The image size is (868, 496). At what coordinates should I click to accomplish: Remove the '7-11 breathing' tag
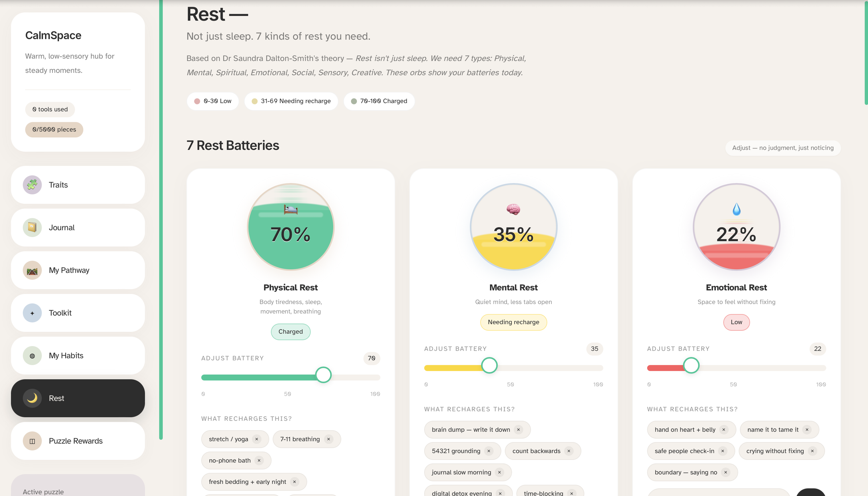point(328,439)
